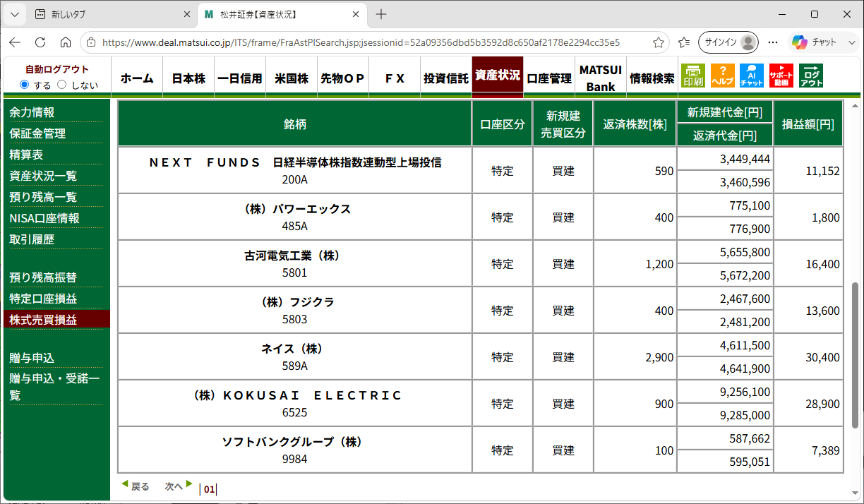Click the サインイン profile button

tap(728, 42)
